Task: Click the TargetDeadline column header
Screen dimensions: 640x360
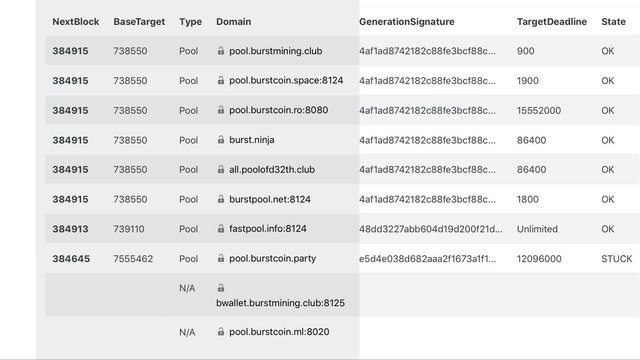Action: coord(552,22)
